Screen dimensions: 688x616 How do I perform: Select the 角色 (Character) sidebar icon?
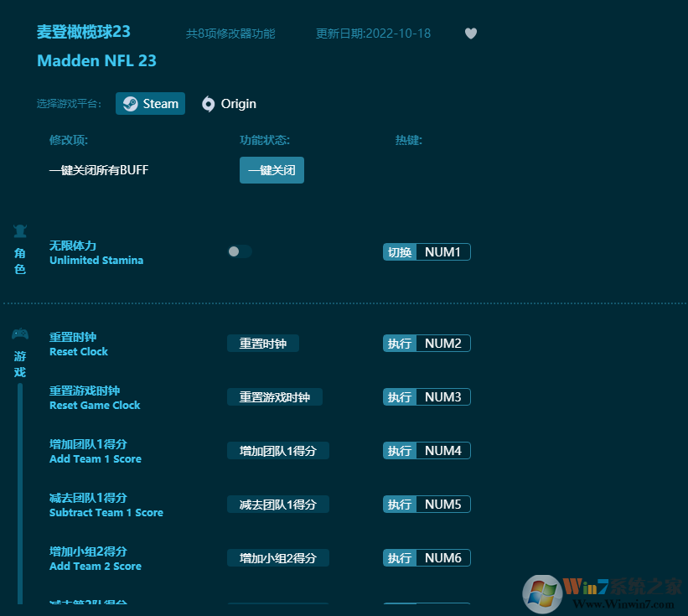point(19,231)
